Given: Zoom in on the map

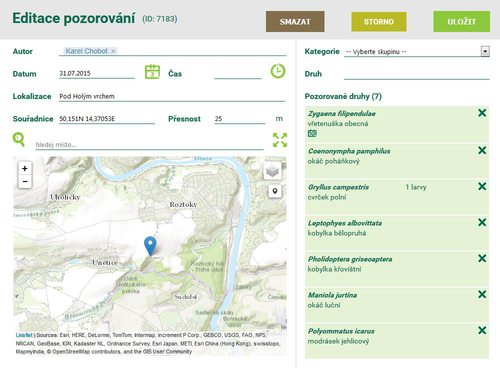Looking at the screenshot, I should tap(25, 168).
